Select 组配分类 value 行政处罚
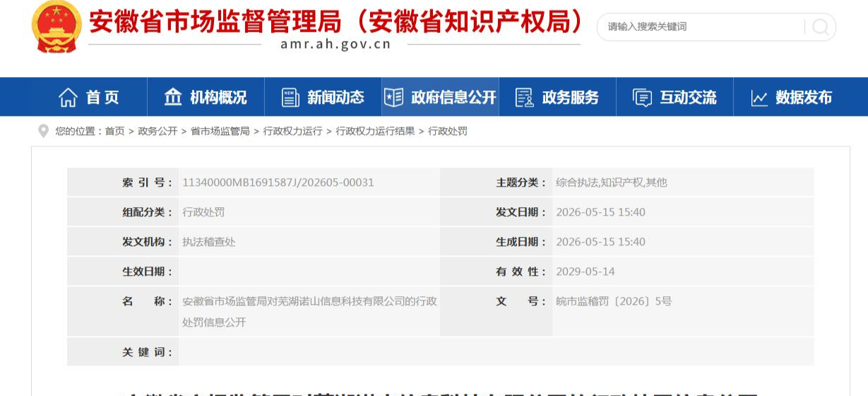This screenshot has height=396, width=868. pos(203,212)
